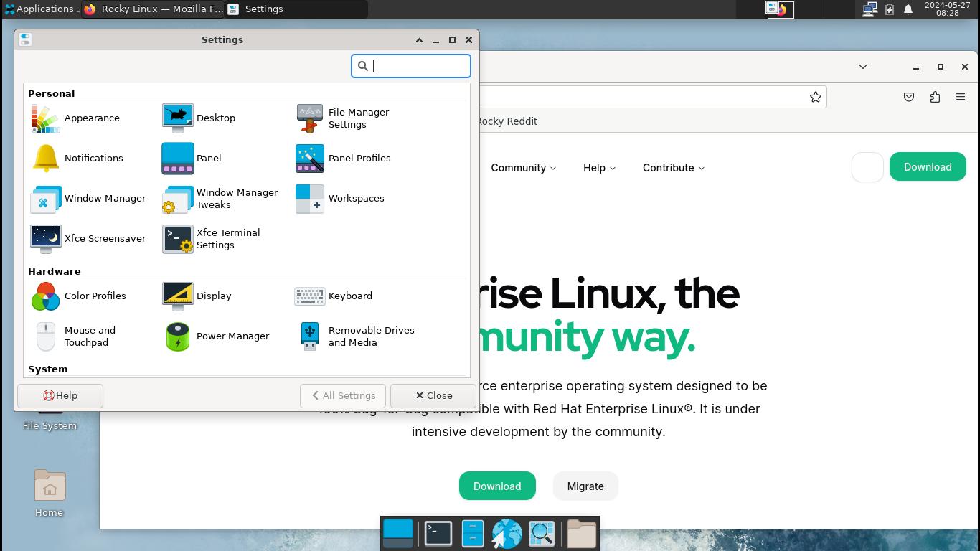The image size is (980, 551).
Task: Open Home desktop icon
Action: [x=50, y=494]
